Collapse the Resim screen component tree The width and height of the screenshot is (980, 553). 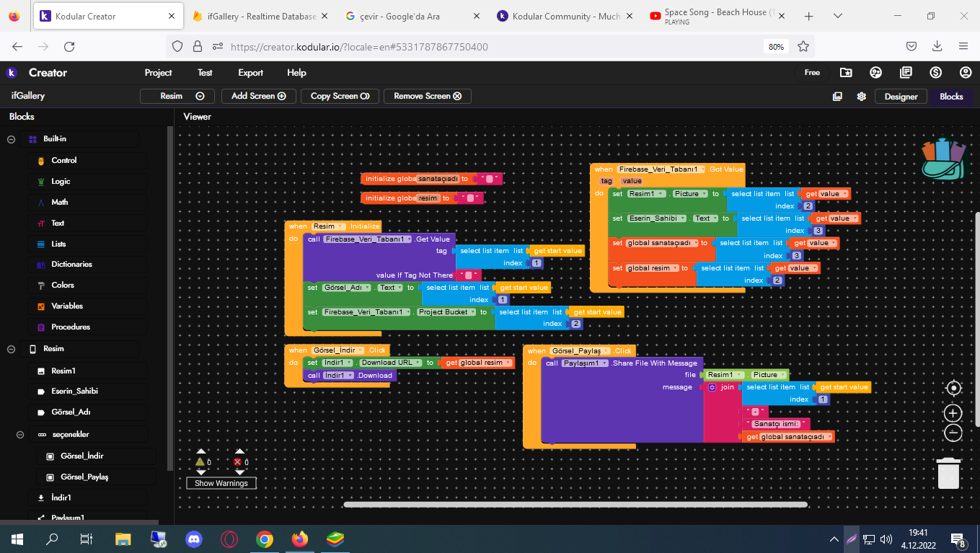coord(12,349)
